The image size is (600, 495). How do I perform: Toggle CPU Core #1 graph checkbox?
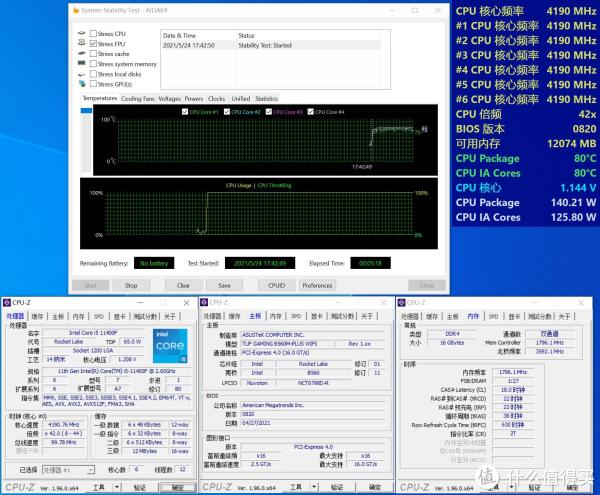pos(185,112)
